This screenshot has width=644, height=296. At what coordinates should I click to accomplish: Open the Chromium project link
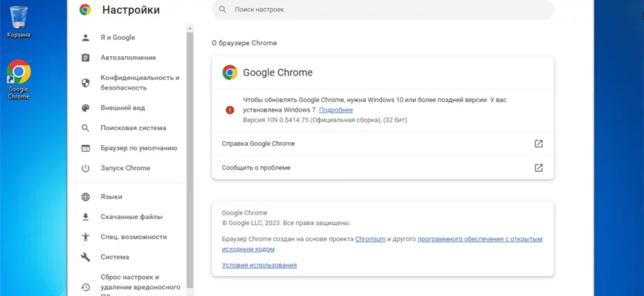tap(370, 239)
